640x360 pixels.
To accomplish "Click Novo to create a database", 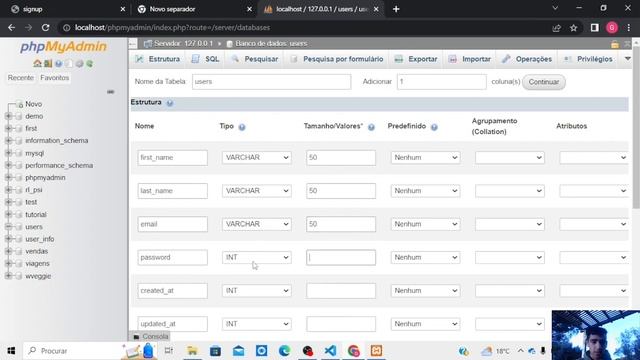I will tap(33, 104).
